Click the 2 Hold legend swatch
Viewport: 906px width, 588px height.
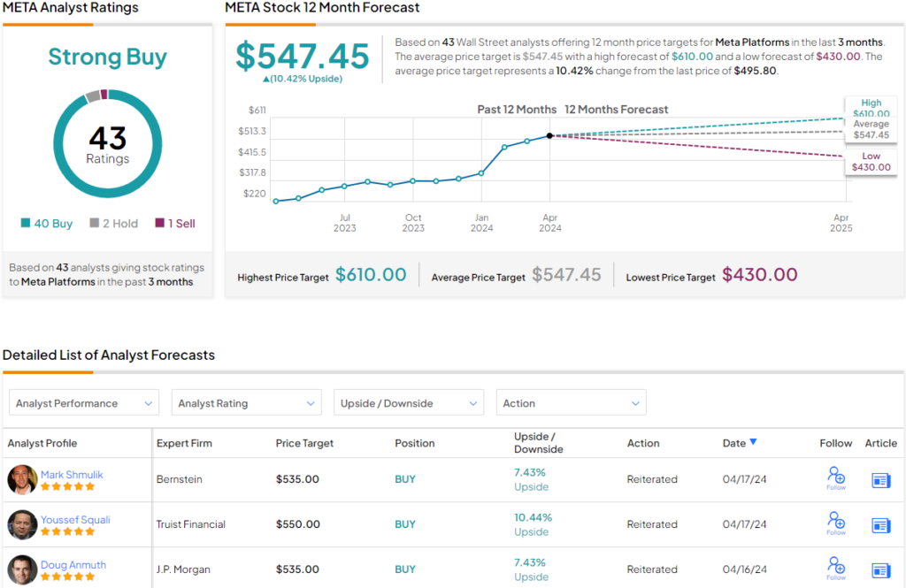tap(95, 223)
